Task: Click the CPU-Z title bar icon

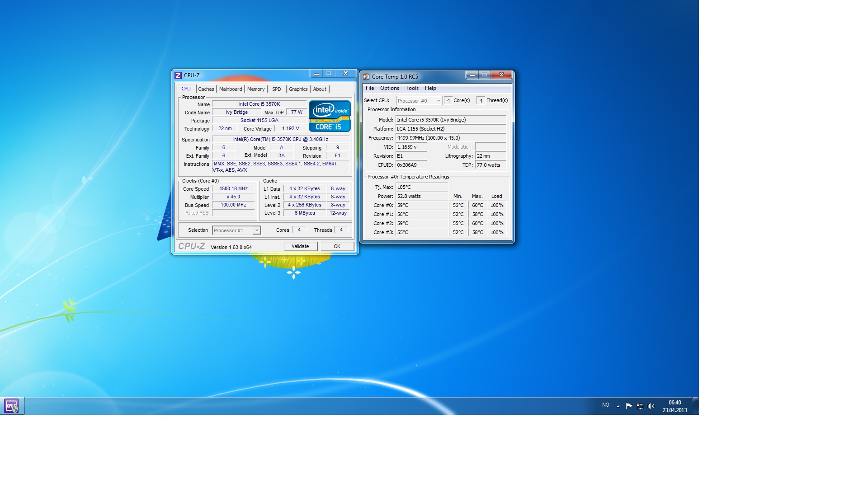Action: (x=178, y=75)
